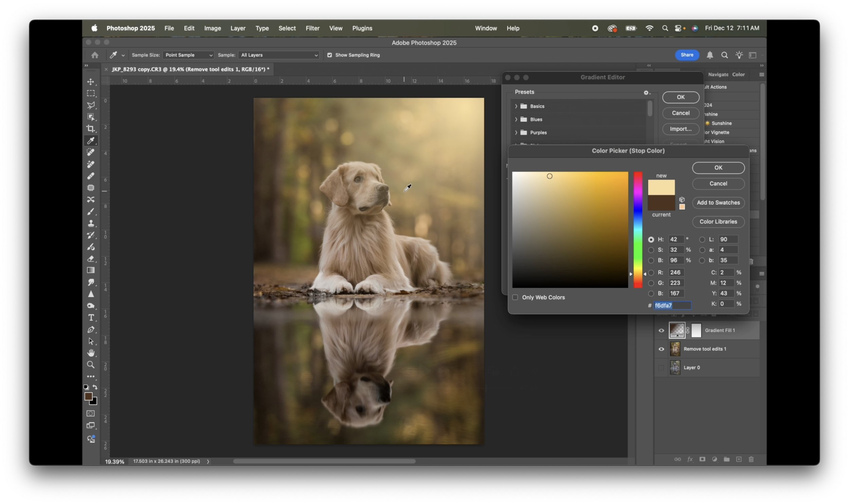Select the Clone Stamp tool
Screen dimensions: 849x504
tap(91, 223)
